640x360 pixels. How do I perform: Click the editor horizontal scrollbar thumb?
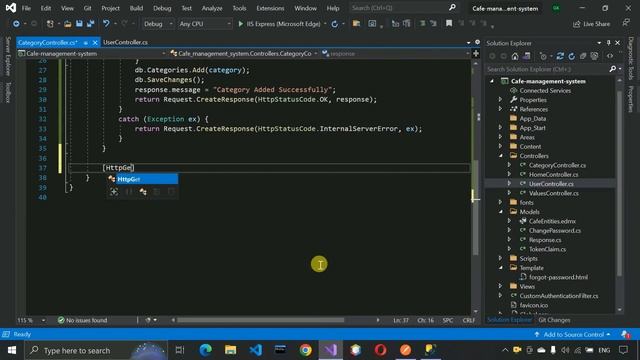click(260, 320)
